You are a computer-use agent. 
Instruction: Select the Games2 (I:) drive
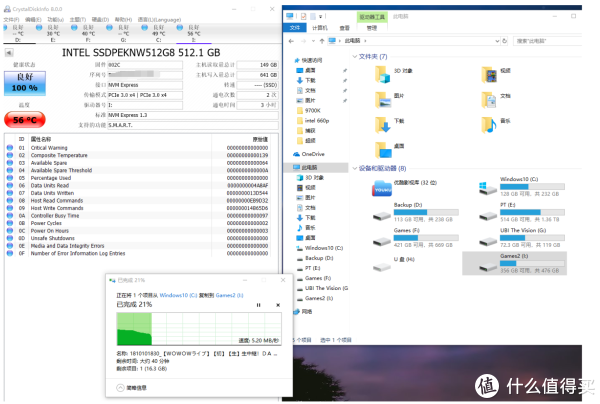tap(515, 263)
